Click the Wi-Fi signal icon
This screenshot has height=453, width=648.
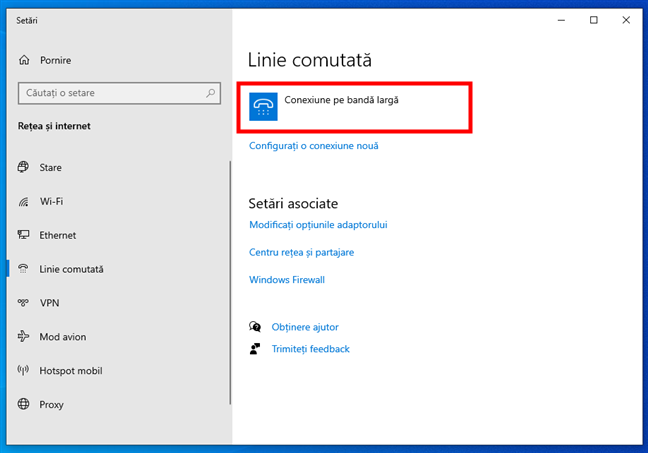tap(23, 202)
